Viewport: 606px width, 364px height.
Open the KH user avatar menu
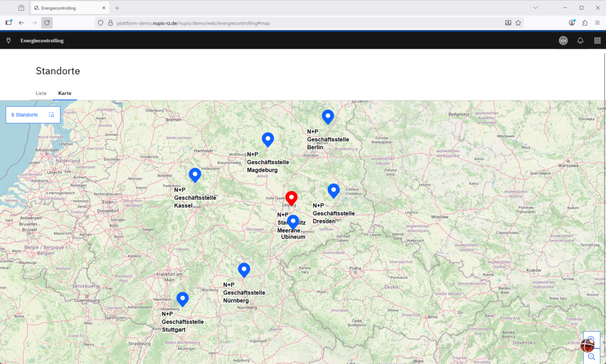[563, 41]
